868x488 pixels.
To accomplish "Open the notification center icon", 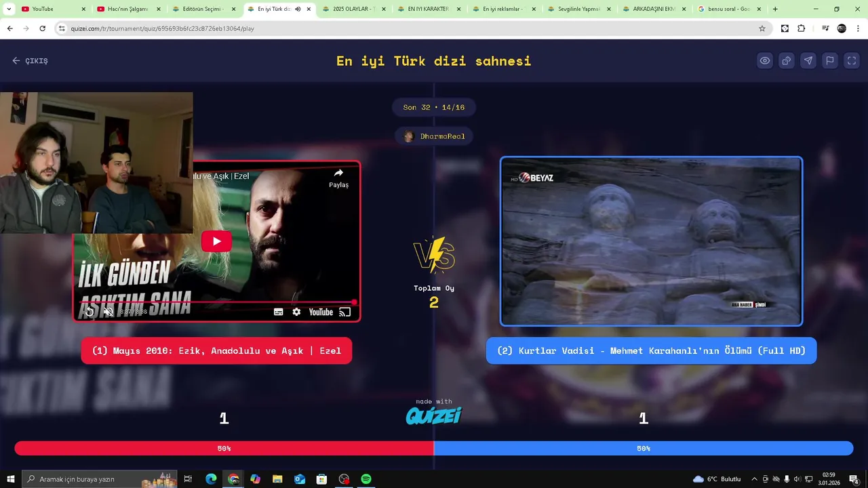I will click(x=854, y=479).
